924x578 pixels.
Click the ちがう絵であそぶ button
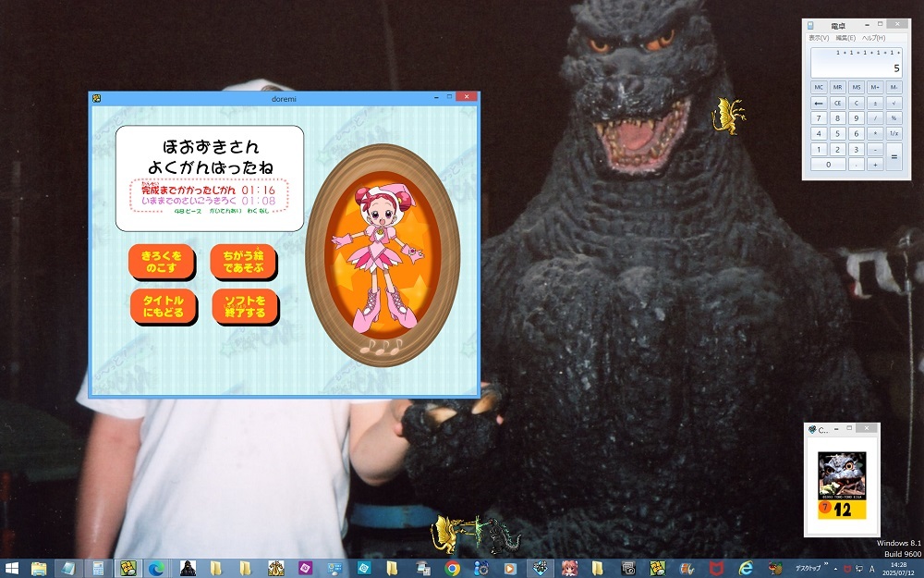pos(243,262)
